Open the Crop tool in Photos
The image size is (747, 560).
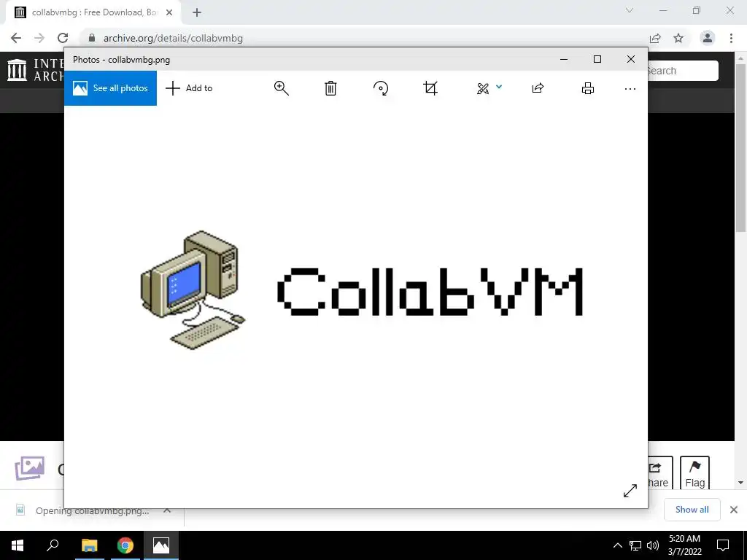pos(430,88)
